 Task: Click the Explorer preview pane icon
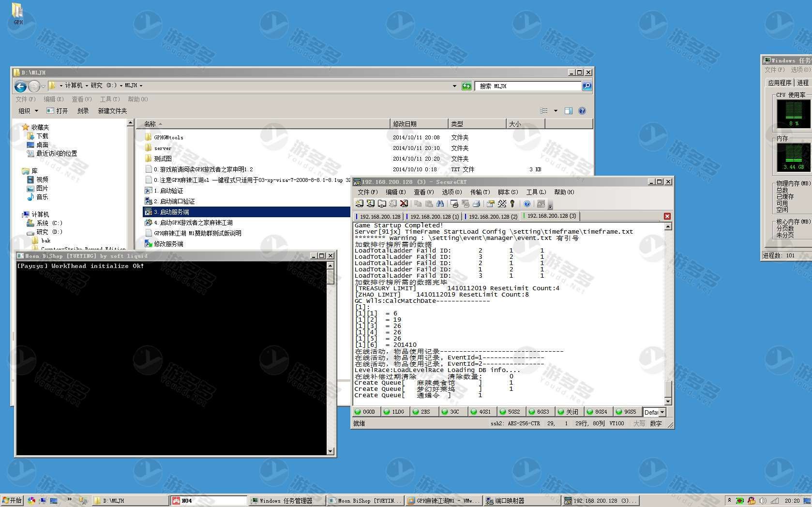click(x=569, y=111)
